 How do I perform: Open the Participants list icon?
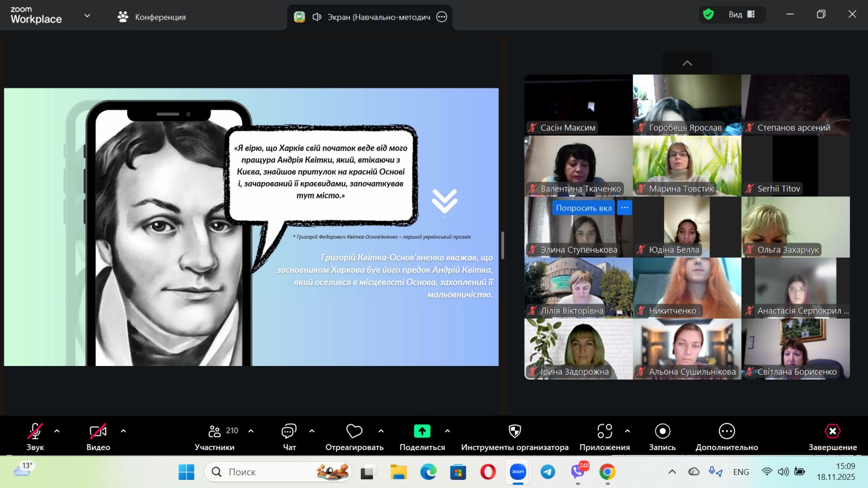pyautogui.click(x=215, y=432)
